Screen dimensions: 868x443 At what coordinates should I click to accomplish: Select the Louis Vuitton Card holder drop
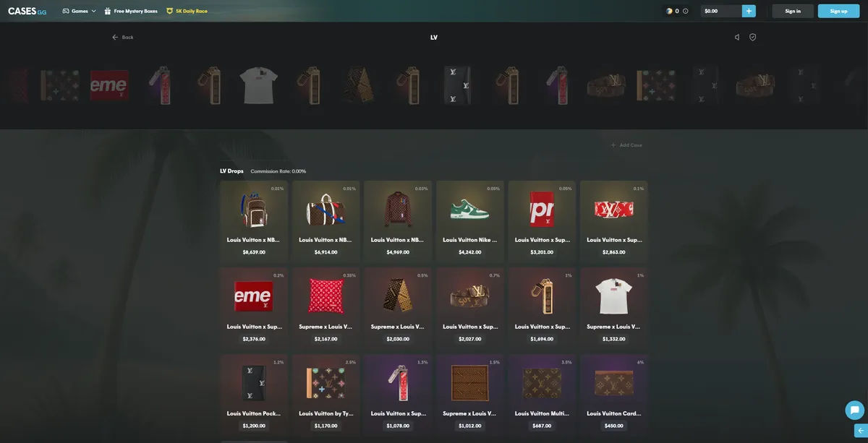point(613,395)
